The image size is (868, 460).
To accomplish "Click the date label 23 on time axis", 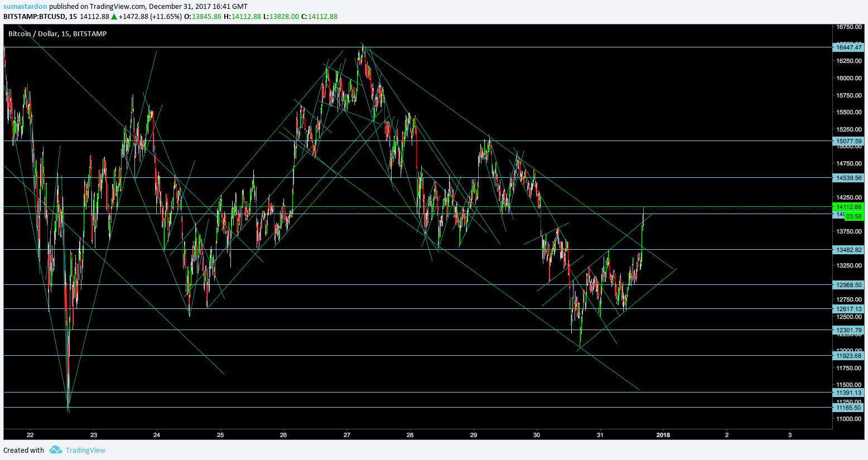I will tap(94, 435).
